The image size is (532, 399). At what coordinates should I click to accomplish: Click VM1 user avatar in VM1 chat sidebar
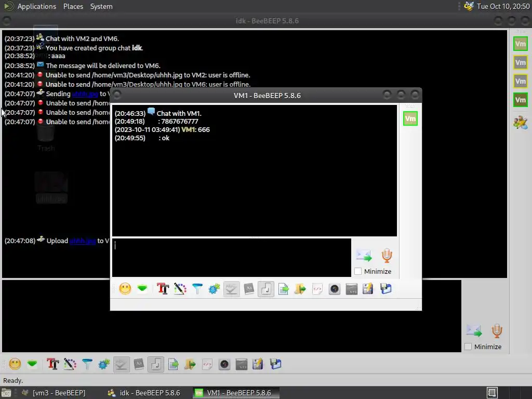[x=410, y=119]
